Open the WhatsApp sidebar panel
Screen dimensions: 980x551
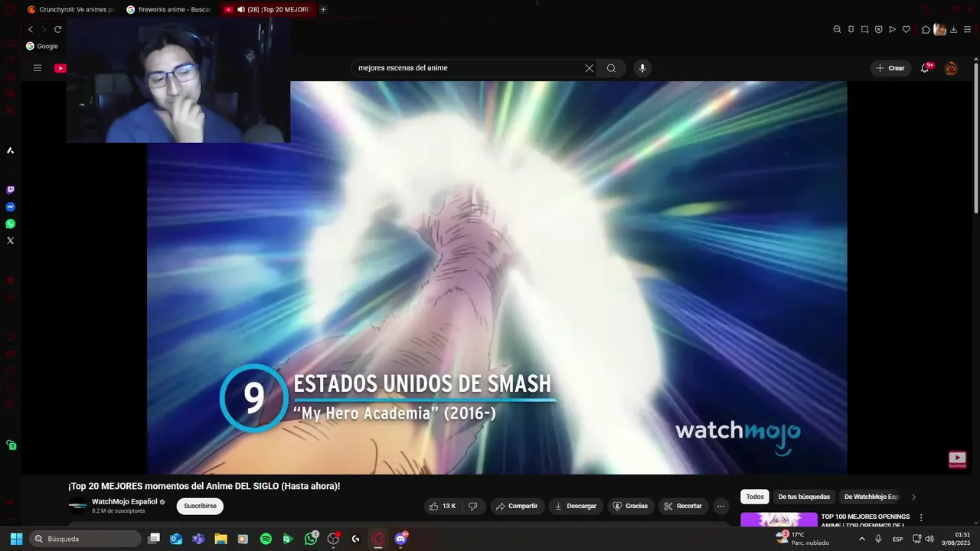click(x=10, y=223)
